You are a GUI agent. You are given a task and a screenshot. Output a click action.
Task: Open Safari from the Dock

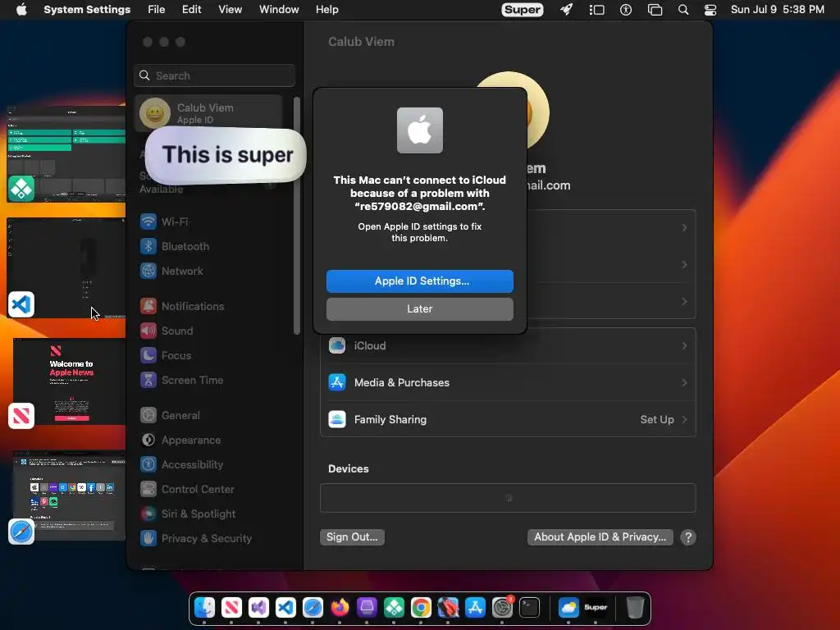[313, 608]
